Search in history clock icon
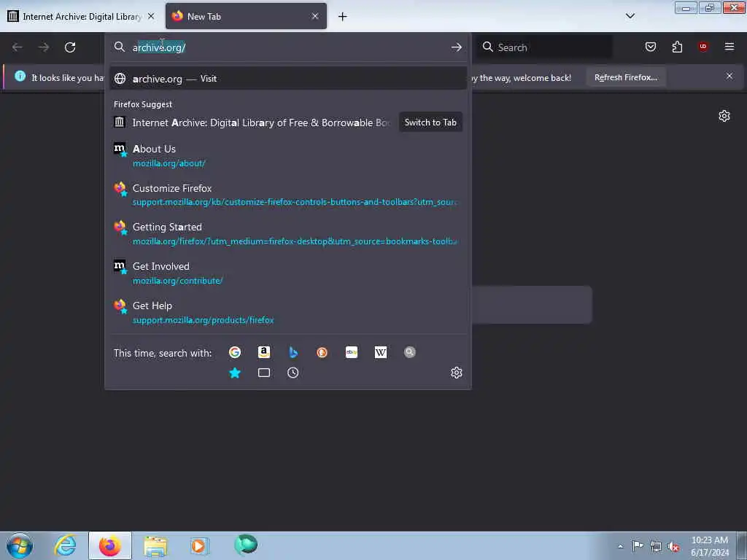Image resolution: width=747 pixels, height=560 pixels. click(293, 373)
